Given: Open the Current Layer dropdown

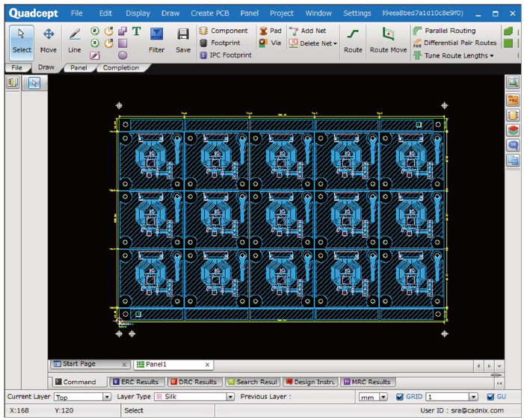Looking at the screenshot, I should pos(107,397).
